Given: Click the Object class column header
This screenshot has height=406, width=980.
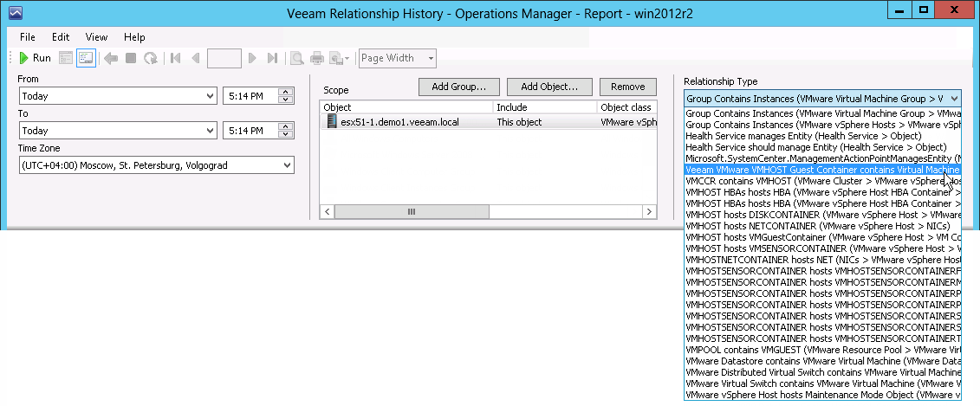Looking at the screenshot, I should (626, 107).
